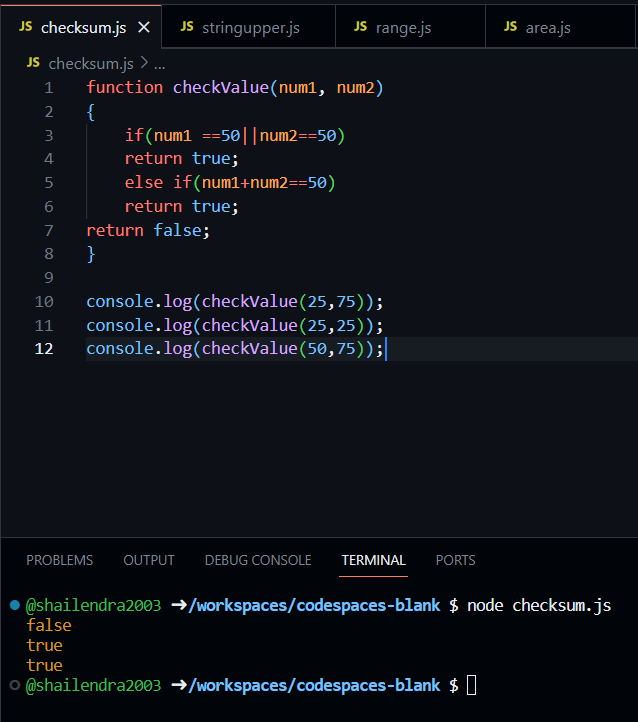Click the 'num2' parameter on line 1

[355, 87]
